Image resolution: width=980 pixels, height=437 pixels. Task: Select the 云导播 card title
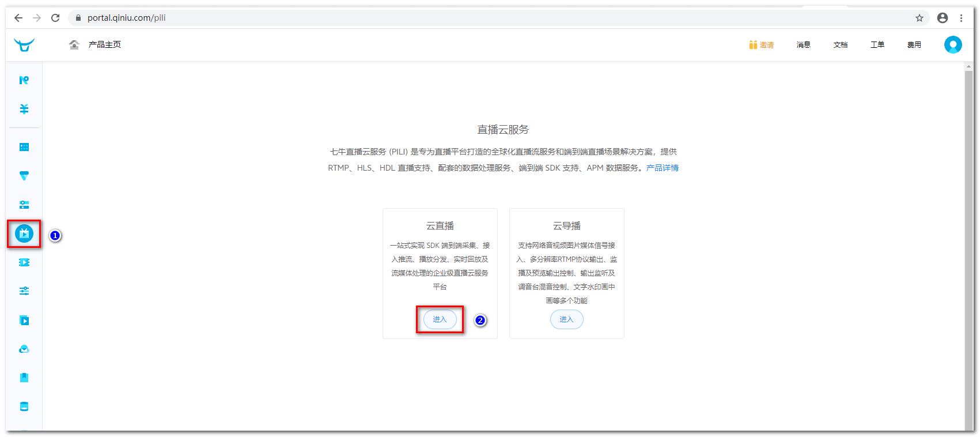click(x=567, y=226)
